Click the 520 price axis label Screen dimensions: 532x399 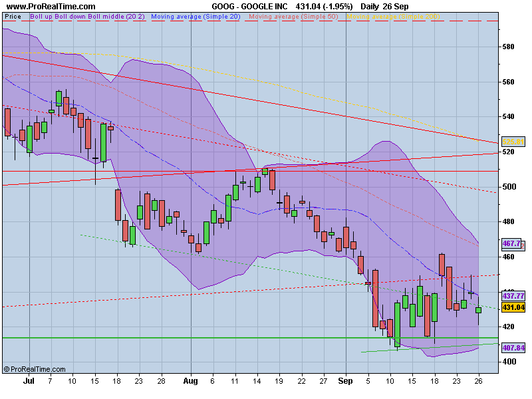(x=508, y=152)
